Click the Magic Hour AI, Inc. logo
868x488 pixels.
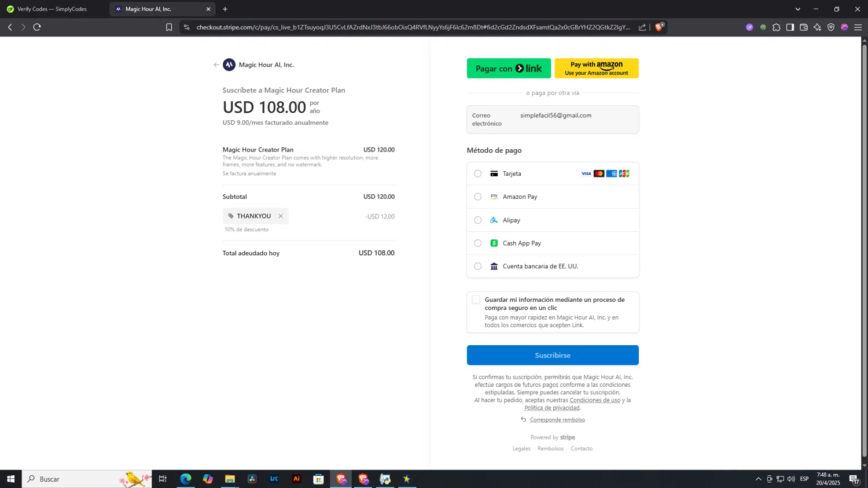[229, 65]
